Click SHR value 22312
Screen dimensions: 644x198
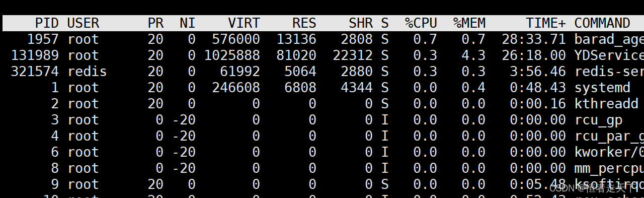pyautogui.click(x=353, y=55)
